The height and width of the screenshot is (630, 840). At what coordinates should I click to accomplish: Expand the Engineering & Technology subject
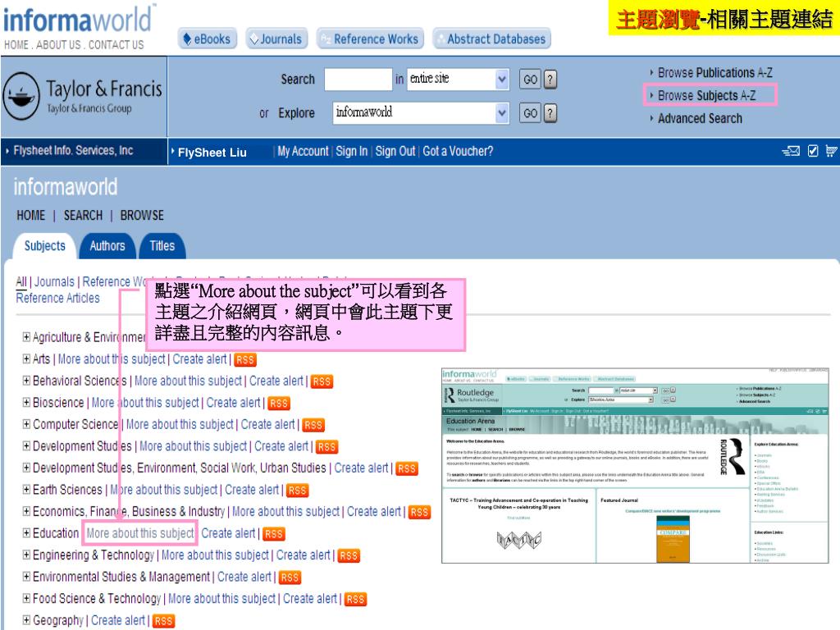point(26,555)
